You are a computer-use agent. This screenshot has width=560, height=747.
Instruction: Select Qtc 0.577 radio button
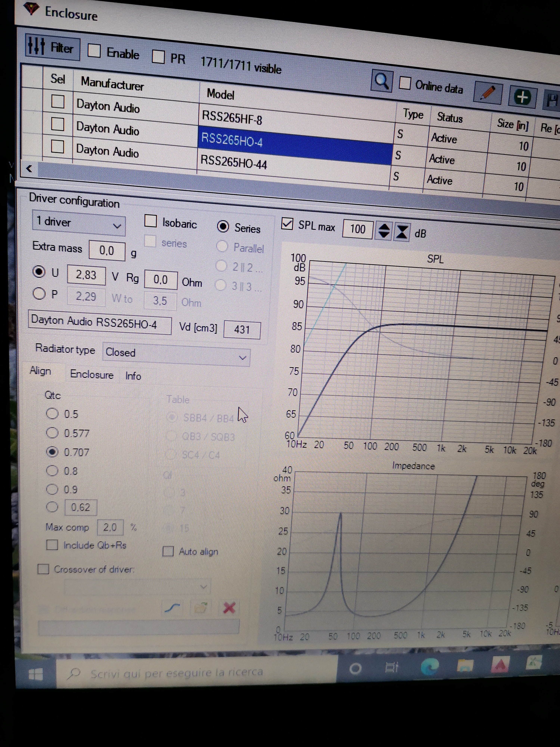[x=52, y=432]
